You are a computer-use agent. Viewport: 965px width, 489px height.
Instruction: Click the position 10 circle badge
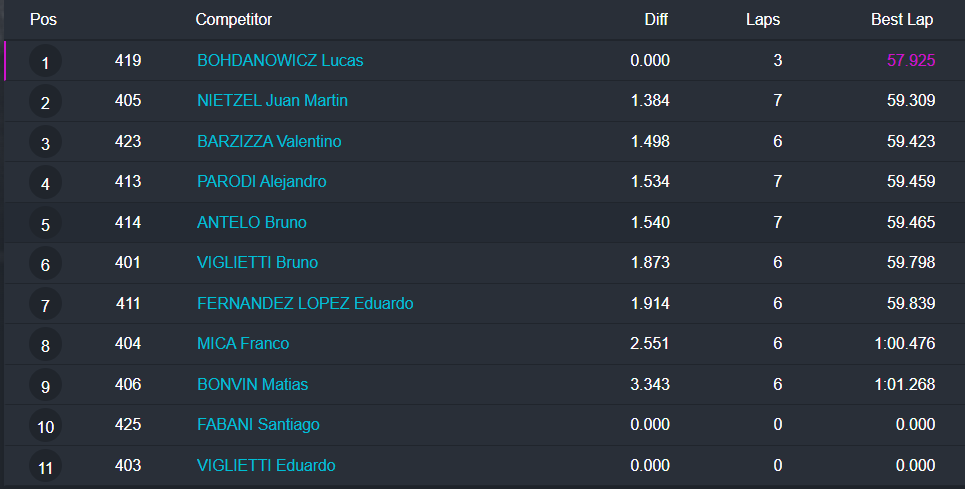[x=45, y=427]
